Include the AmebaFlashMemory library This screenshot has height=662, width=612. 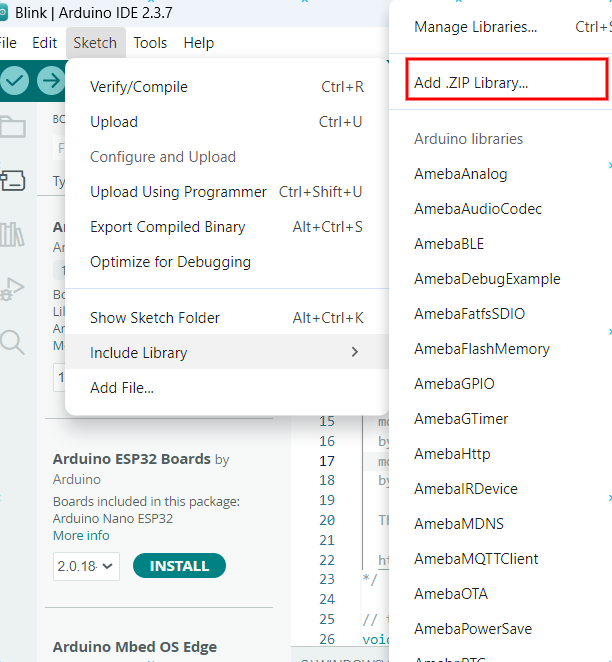click(501, 349)
